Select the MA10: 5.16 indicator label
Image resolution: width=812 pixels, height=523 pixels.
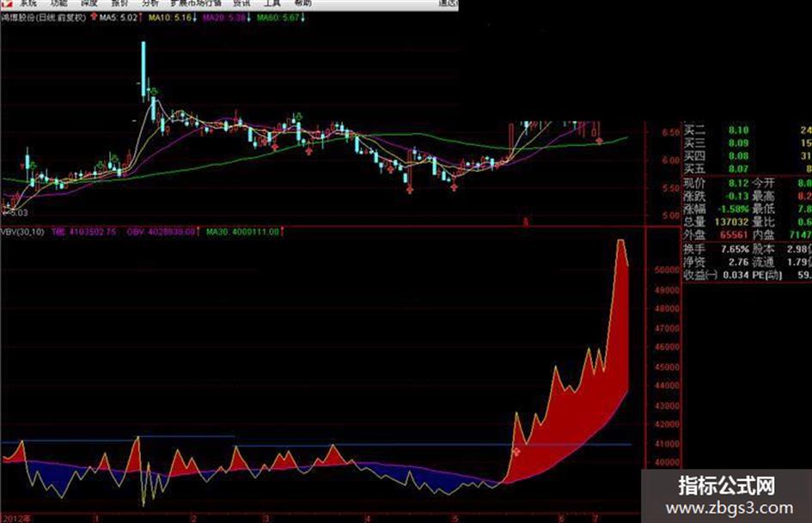tap(170, 18)
